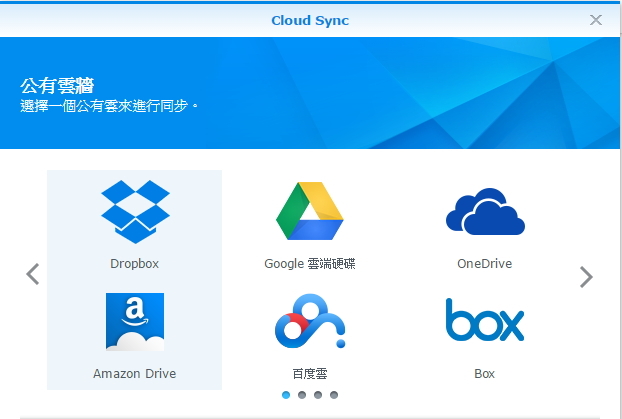
Task: Pick the OneDrive cloud icon
Action: tap(485, 211)
